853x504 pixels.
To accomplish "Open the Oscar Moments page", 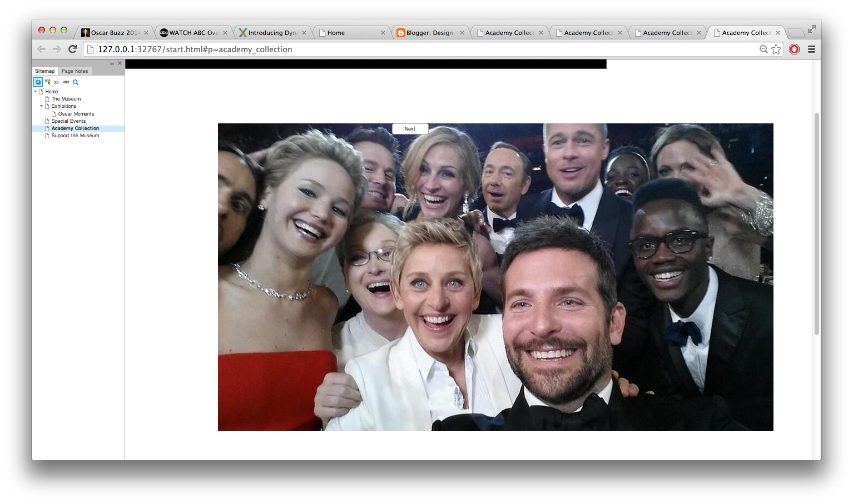I will (76, 114).
